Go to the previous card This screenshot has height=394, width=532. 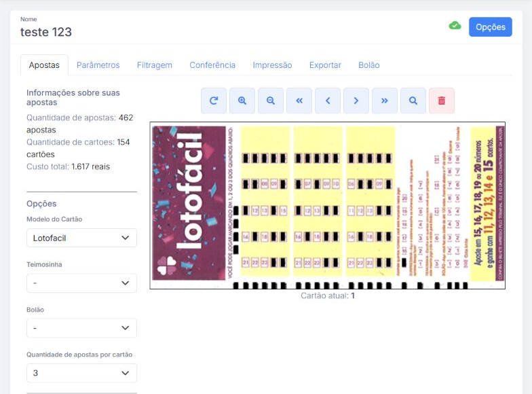(328, 101)
